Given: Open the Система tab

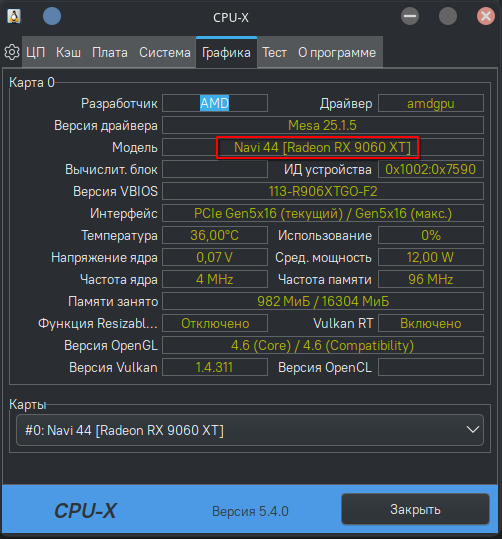Looking at the screenshot, I should (x=165, y=53).
